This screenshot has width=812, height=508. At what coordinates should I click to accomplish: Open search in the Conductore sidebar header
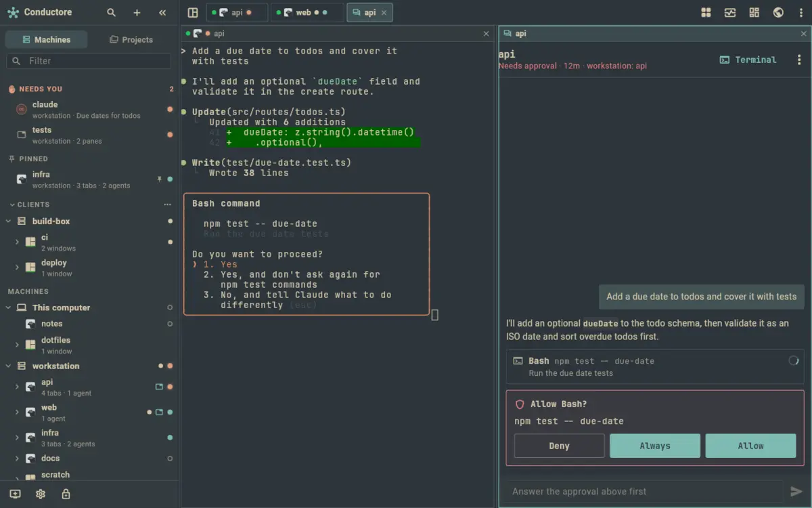(111, 12)
